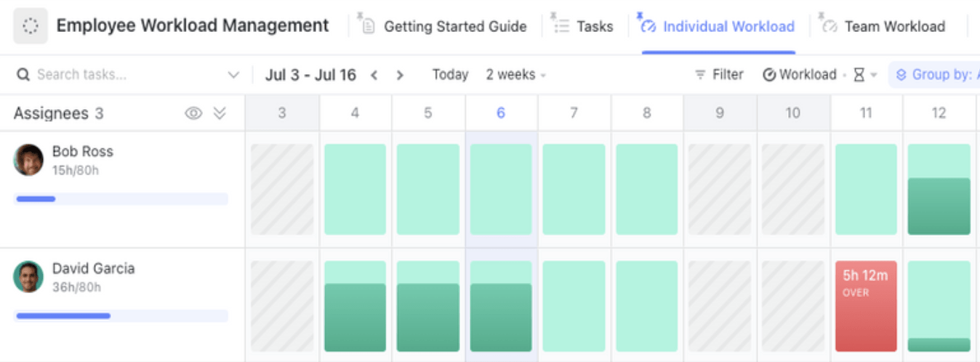Screen dimensions: 980x362
Task: Click the red 5h 12m OVER block
Action: (865, 306)
